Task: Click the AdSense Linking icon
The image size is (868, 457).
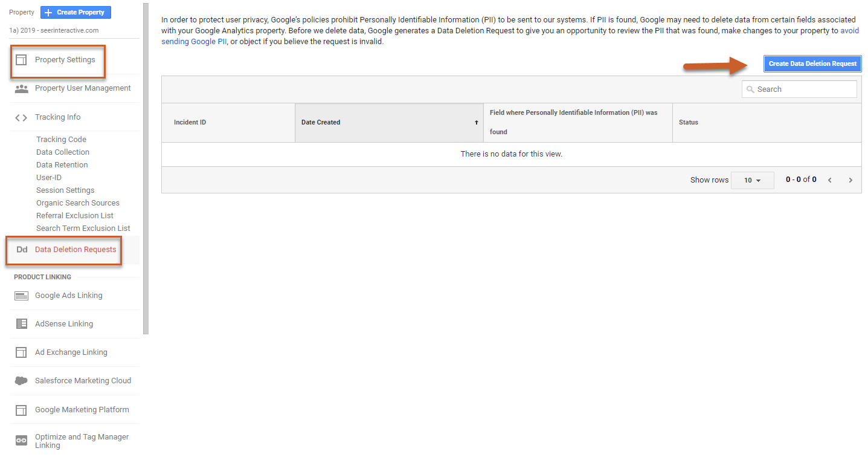Action: pos(22,324)
